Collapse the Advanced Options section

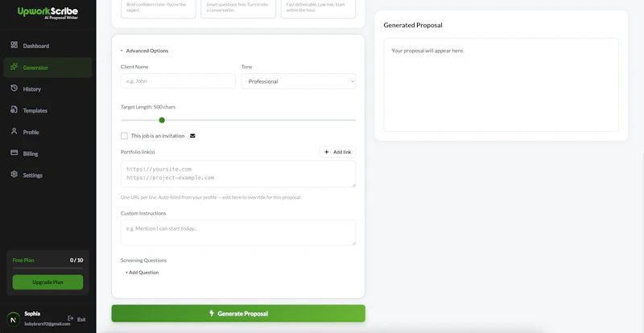click(x=145, y=51)
